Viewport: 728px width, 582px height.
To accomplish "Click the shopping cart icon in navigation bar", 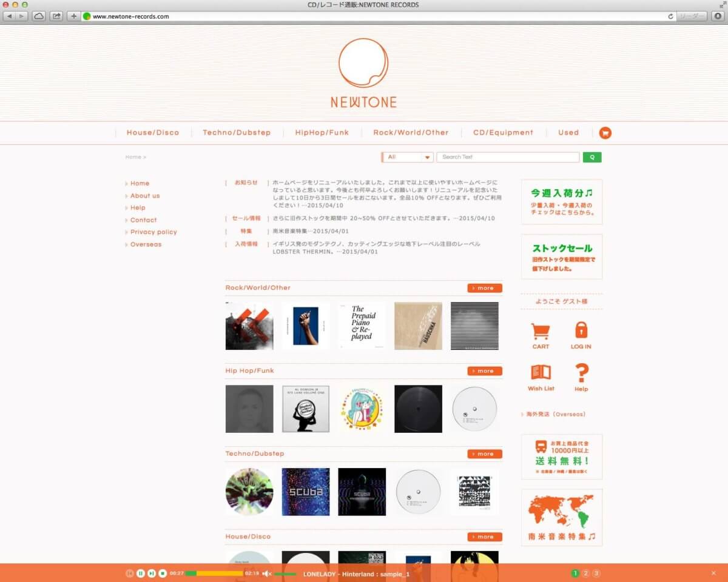I will [605, 133].
